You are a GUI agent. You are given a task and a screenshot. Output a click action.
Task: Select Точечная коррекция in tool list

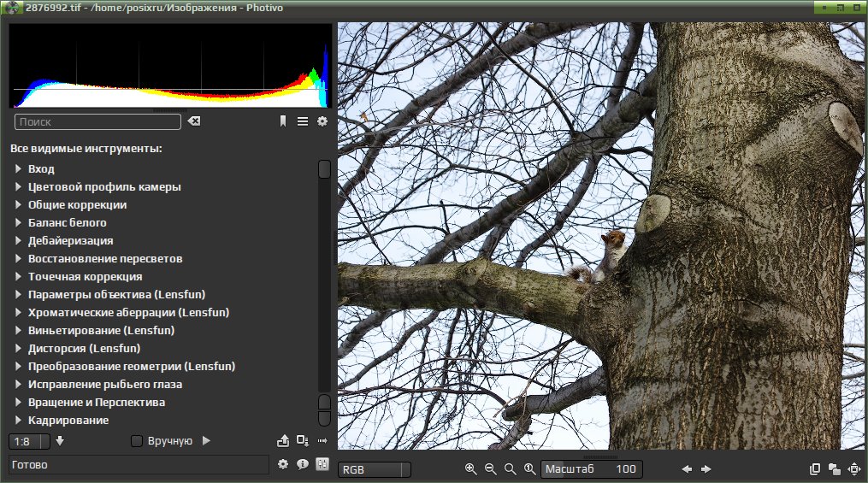[86, 277]
